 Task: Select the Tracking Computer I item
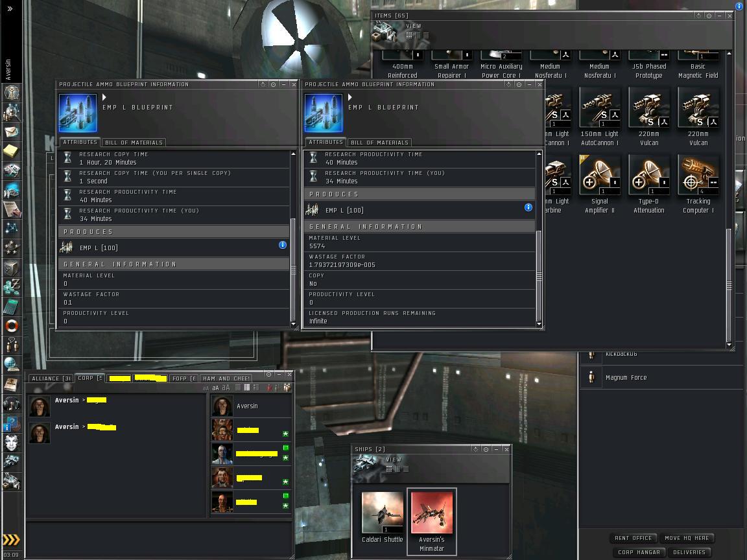click(698, 185)
